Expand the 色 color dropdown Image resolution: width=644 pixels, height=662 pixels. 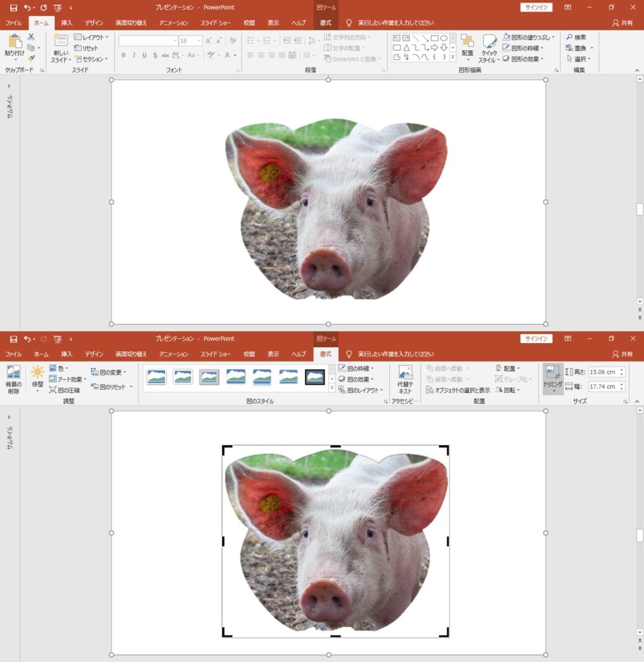tap(59, 368)
